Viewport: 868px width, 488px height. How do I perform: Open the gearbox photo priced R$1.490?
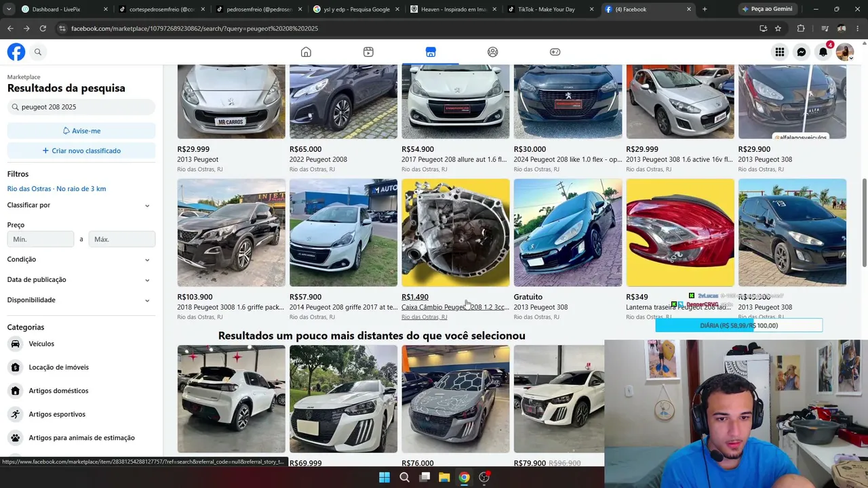[x=456, y=232]
